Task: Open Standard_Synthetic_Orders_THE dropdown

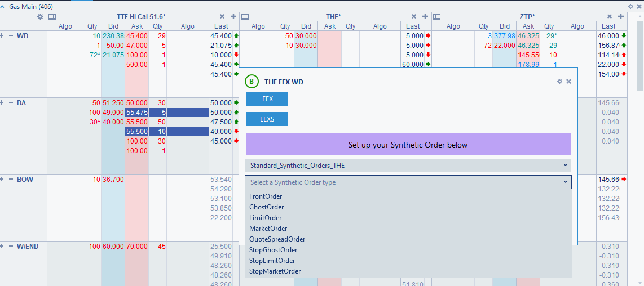Action: [408, 165]
